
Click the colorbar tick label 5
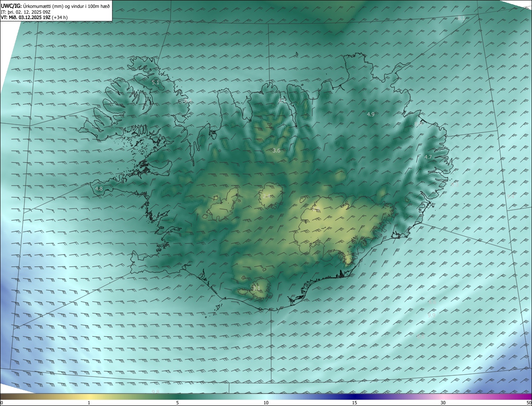pos(177,403)
